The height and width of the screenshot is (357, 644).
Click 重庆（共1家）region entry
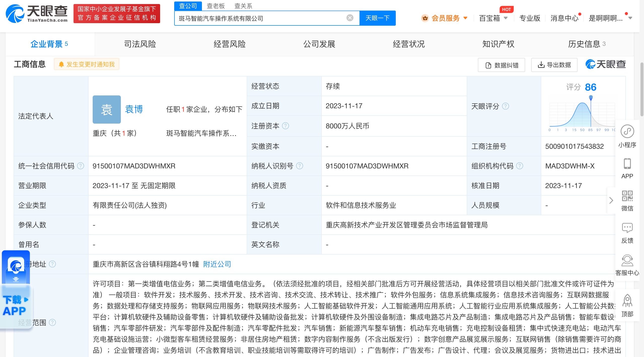[x=115, y=133]
